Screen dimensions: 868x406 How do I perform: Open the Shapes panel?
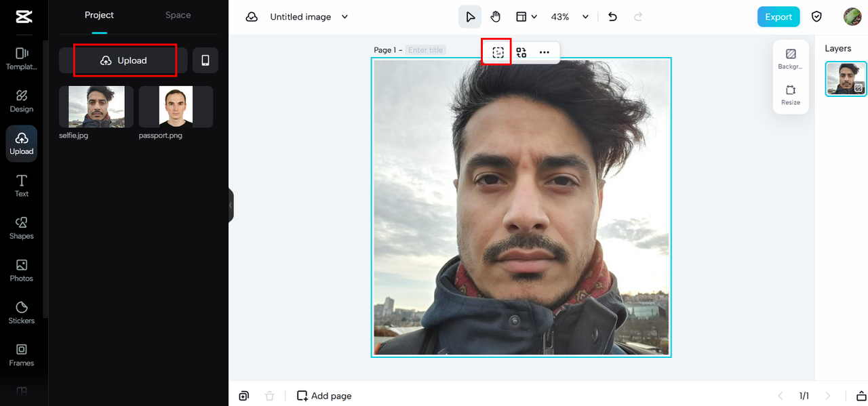point(22,228)
